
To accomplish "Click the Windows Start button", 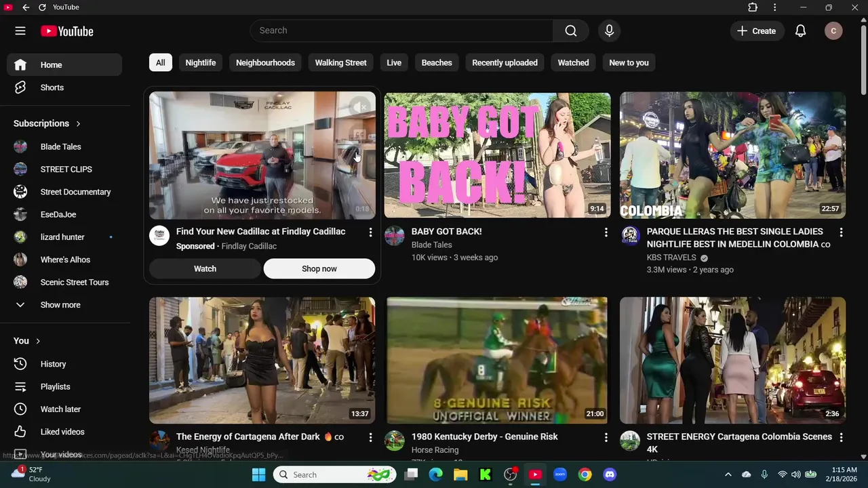I will (258, 474).
